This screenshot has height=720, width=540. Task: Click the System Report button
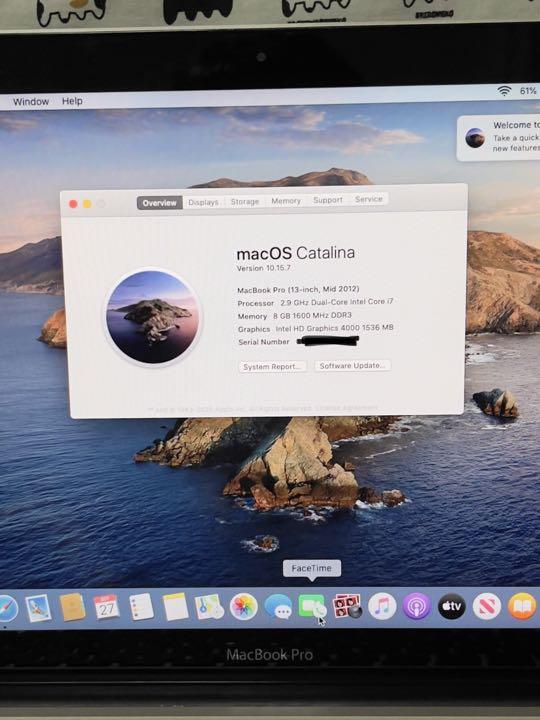tap(272, 366)
